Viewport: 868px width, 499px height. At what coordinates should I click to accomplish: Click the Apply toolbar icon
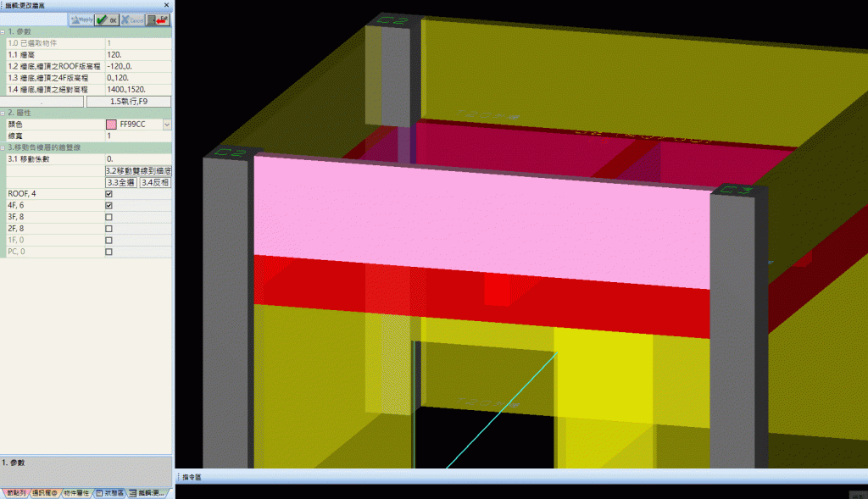(x=81, y=20)
